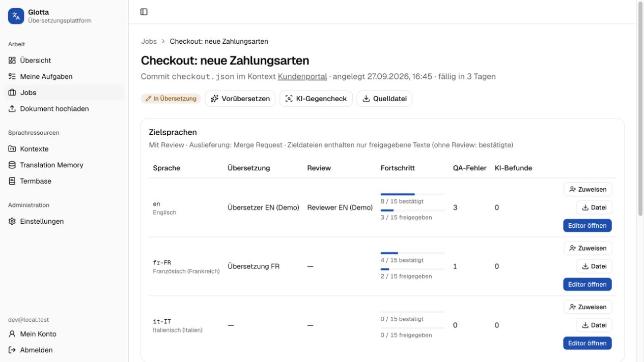Open Mein Konto
The image size is (644, 362).
pyautogui.click(x=64, y=334)
